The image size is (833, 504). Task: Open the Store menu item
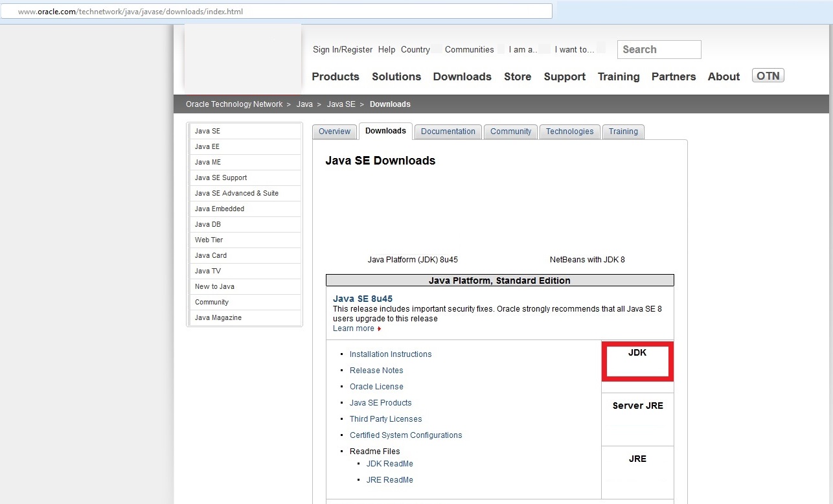(518, 76)
